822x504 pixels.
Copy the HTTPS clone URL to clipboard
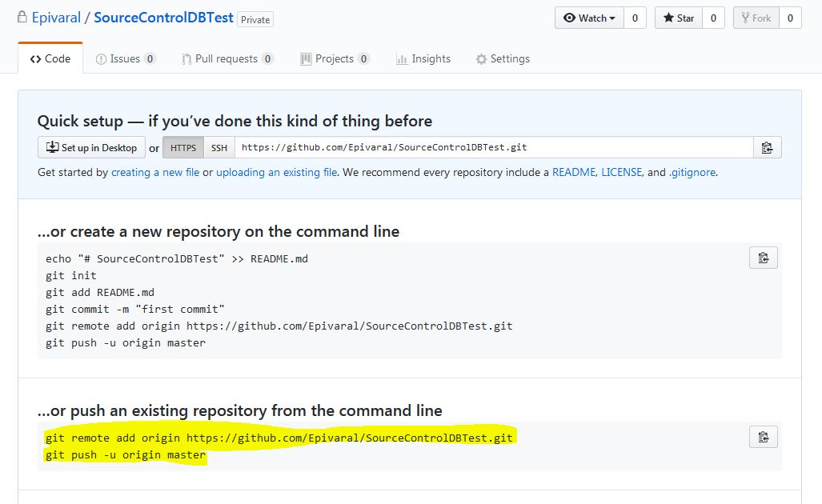point(767,147)
